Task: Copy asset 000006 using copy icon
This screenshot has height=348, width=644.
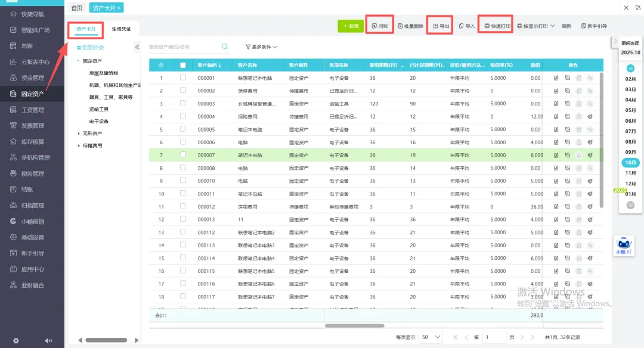Action: click(567, 142)
